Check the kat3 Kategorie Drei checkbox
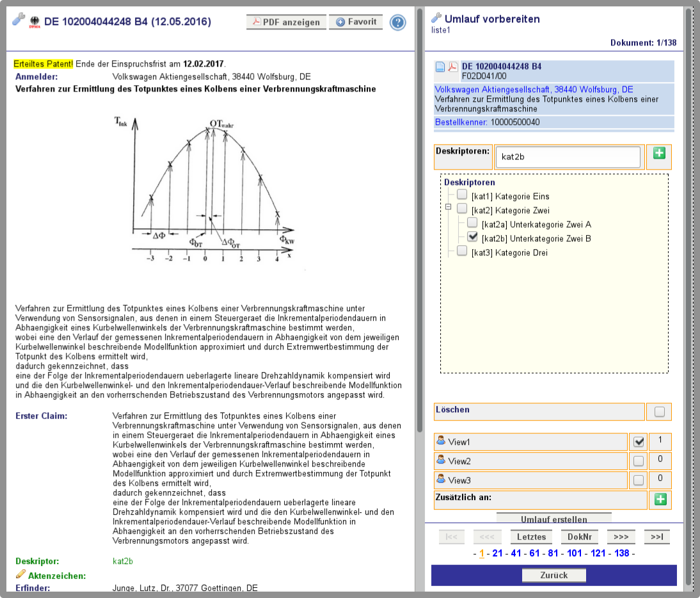The height and width of the screenshot is (598, 700). 462,250
